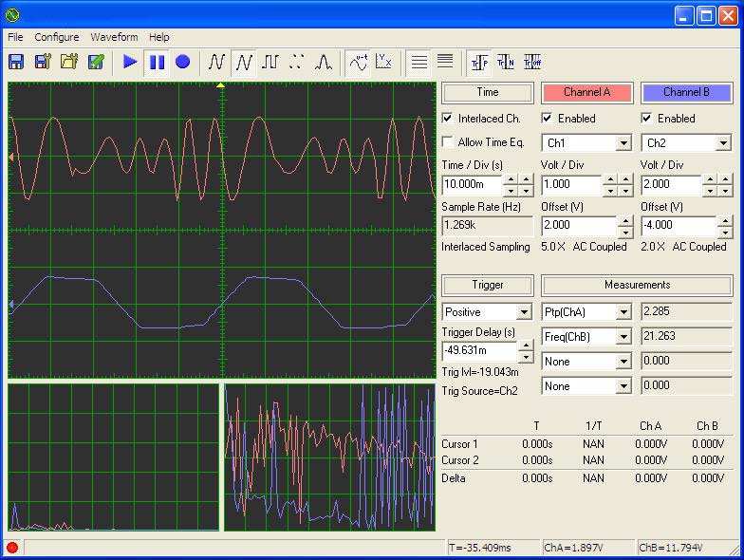
Task: Click the red Channel A button
Action: (x=586, y=92)
